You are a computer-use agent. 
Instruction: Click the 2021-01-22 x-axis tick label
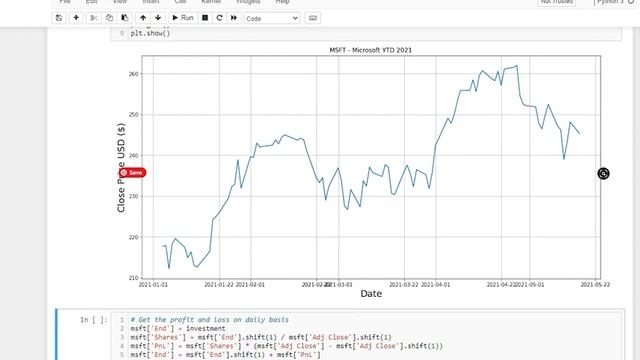pos(219,284)
